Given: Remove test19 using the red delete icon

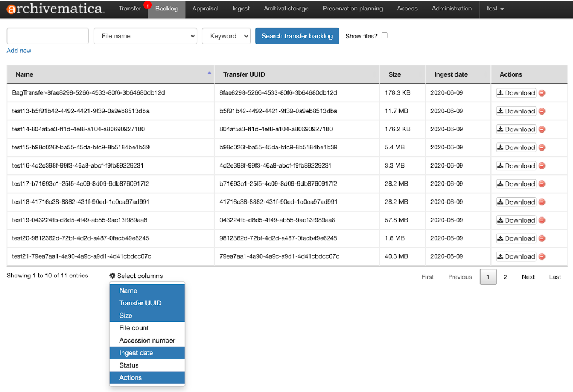Looking at the screenshot, I should [542, 220].
